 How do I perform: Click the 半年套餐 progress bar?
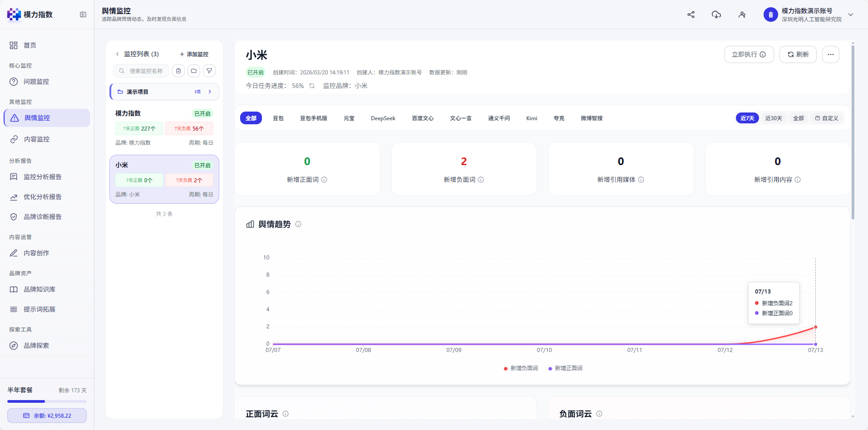click(x=47, y=401)
